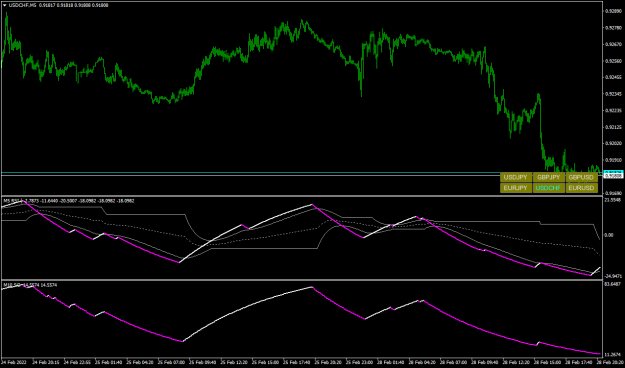Click the 25 Feb 15:00 time axis label
The width and height of the screenshot is (625, 368).
pos(266,362)
